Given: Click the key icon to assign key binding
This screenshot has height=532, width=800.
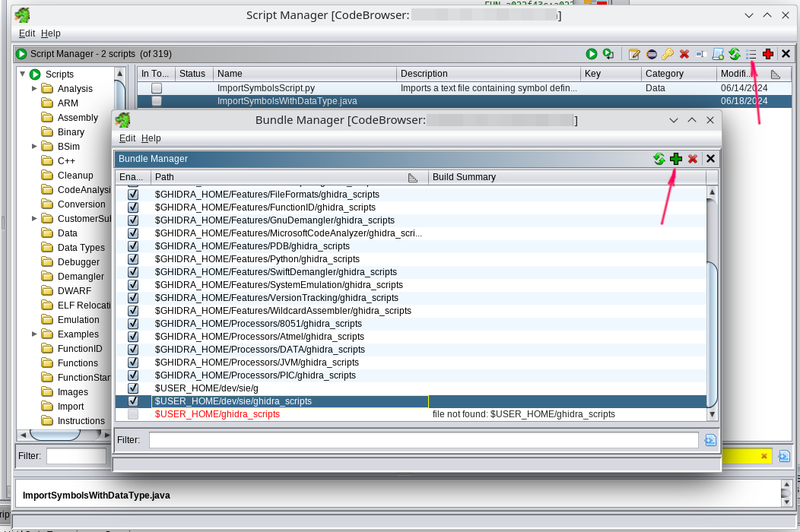Looking at the screenshot, I should [x=668, y=54].
